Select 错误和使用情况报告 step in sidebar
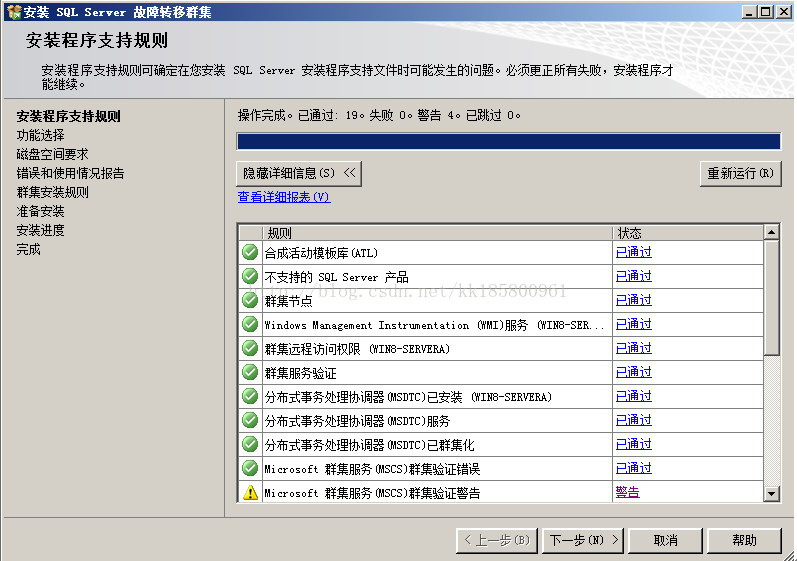 70,173
